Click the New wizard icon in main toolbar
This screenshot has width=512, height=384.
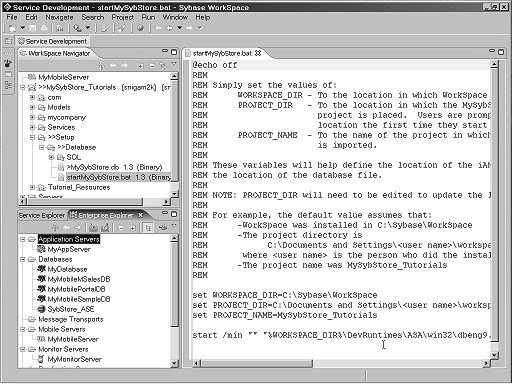tap(12, 28)
